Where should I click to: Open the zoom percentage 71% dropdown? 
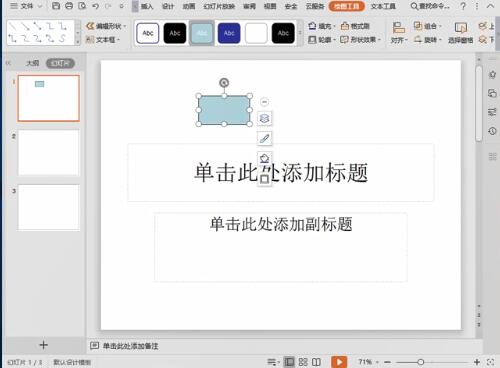377,362
